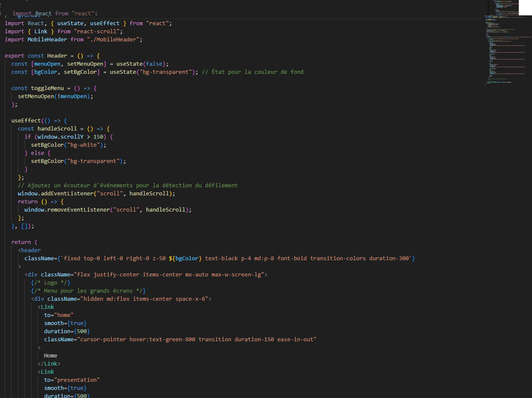Screen dimensions: 532x398
Task: Click window.addEventListener line
Action: [x=96, y=193]
